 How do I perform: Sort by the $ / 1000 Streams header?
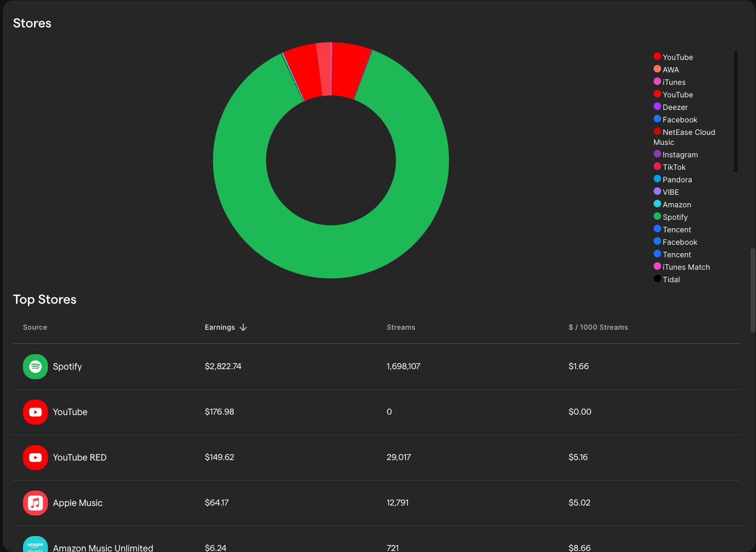pos(598,327)
